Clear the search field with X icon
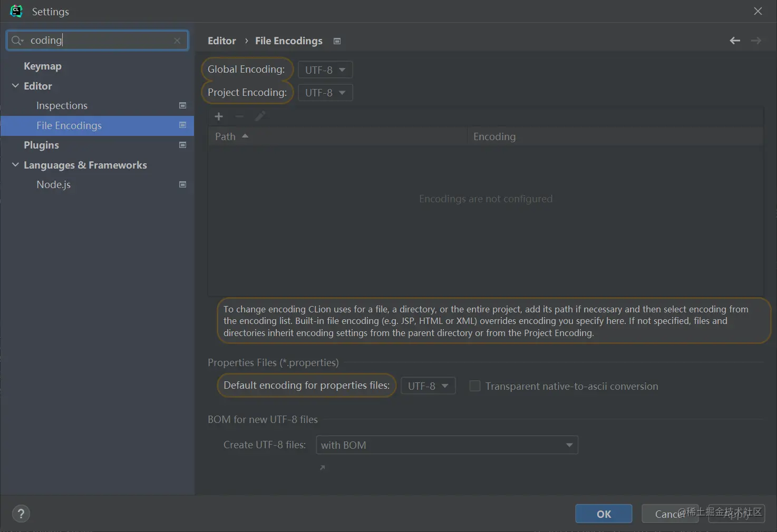This screenshot has height=532, width=777. pos(177,41)
